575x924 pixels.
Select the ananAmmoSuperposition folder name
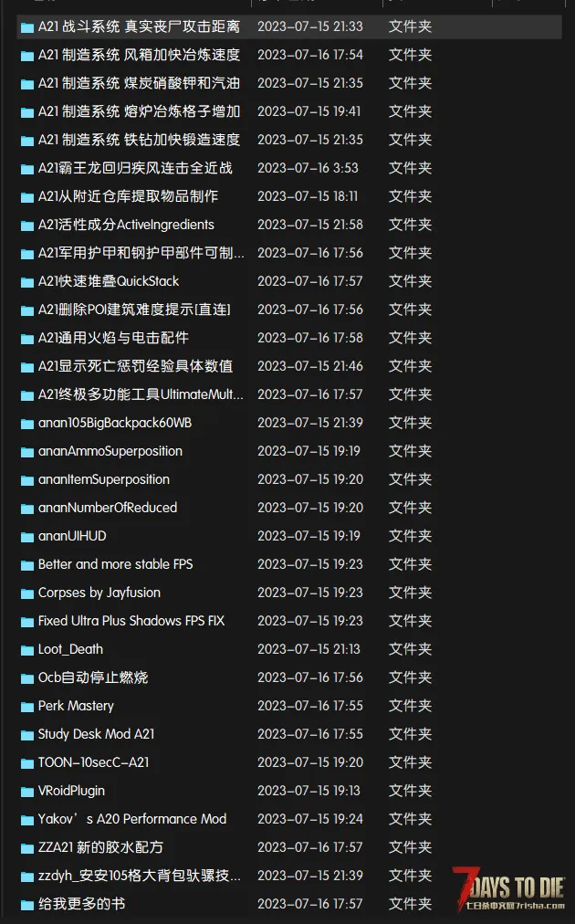click(110, 451)
